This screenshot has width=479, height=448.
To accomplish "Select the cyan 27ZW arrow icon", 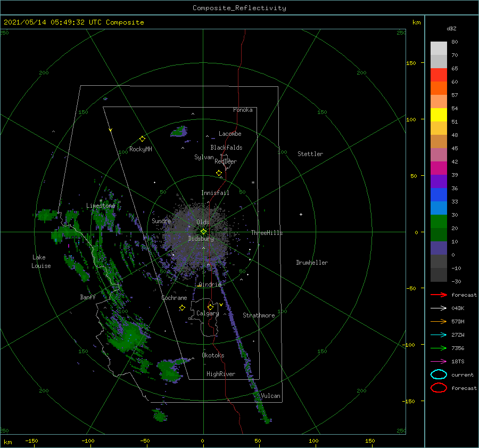I will click(x=439, y=335).
